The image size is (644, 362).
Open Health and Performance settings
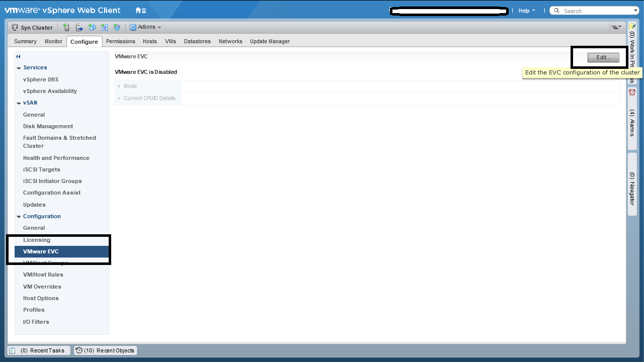[56, 158]
